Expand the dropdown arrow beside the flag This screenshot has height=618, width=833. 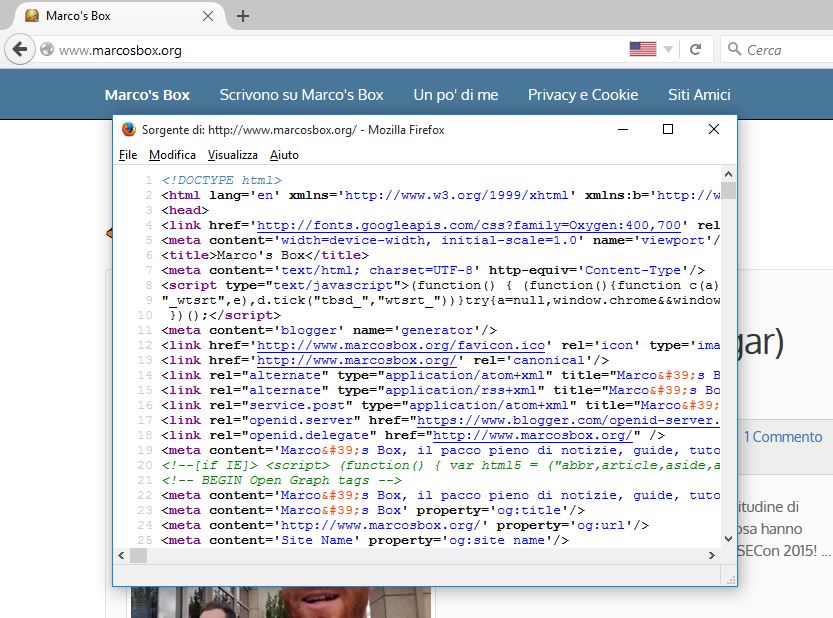(x=668, y=50)
